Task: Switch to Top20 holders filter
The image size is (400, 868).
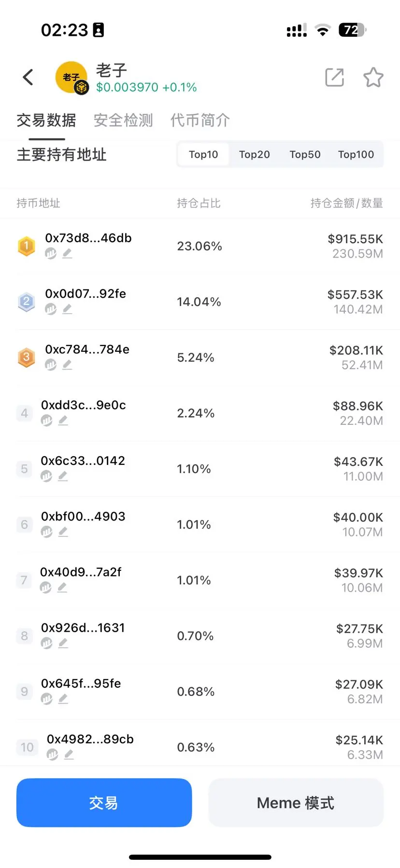Action: coord(254,155)
